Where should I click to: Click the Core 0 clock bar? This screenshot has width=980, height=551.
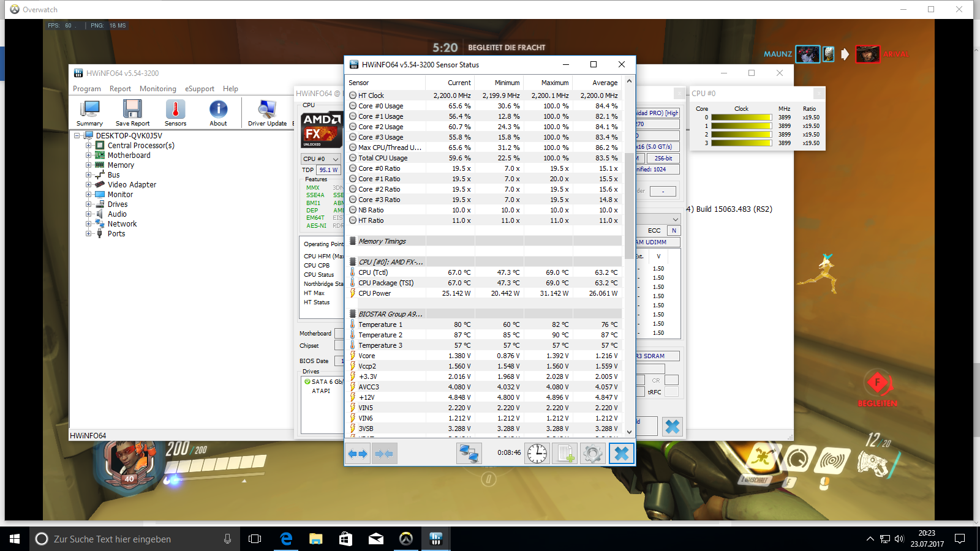click(x=741, y=118)
